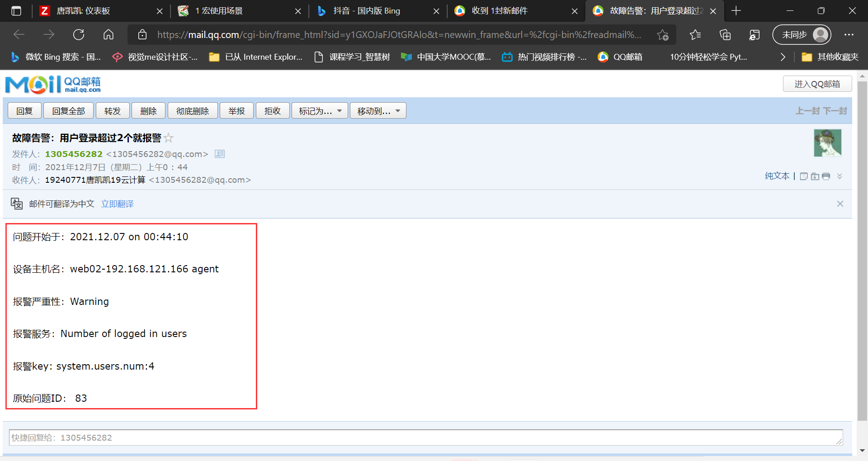Screen dimensions: 868x461
Task: Close the 故障告警 browser tab
Action: tap(713, 11)
